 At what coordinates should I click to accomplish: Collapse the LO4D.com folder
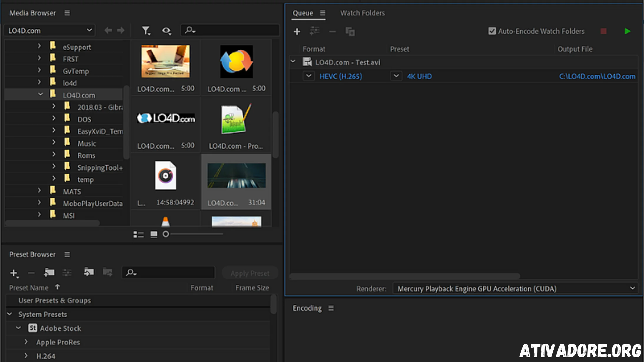coord(40,94)
